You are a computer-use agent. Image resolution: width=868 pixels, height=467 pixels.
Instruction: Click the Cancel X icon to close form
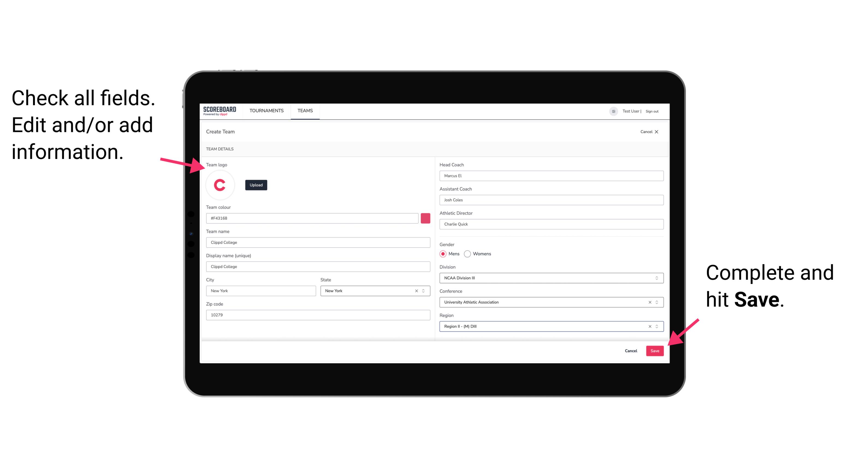(659, 132)
